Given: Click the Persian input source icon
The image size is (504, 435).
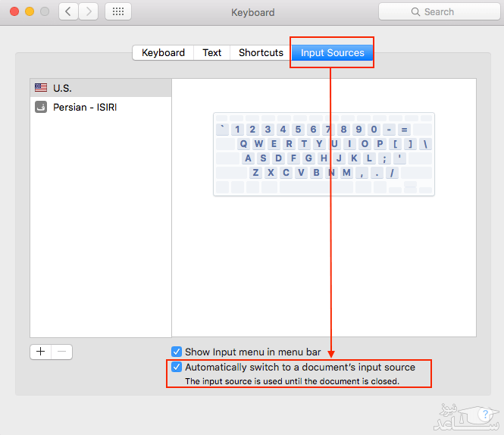Looking at the screenshot, I should pos(41,108).
